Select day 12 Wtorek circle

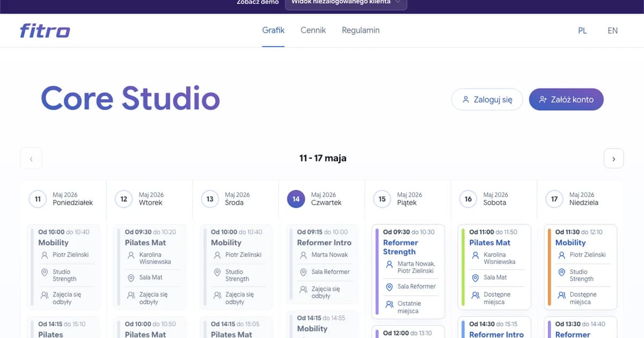coord(124,199)
